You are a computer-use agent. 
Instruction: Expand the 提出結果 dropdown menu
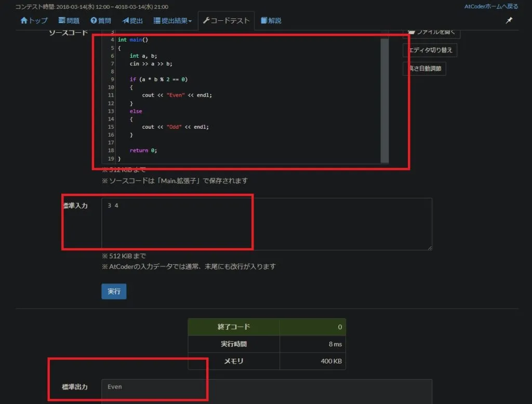click(x=173, y=21)
